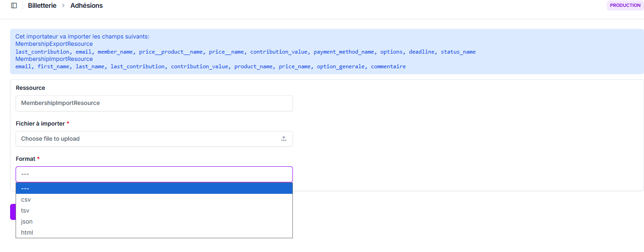Click MembershipExportResource heading in info banner
This screenshot has width=644, height=252.
54,44
